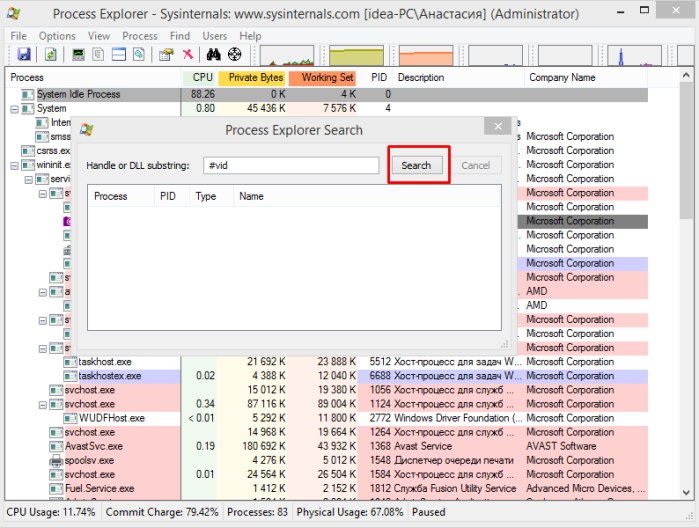Sort by Private Bytes column header

pyautogui.click(x=252, y=78)
